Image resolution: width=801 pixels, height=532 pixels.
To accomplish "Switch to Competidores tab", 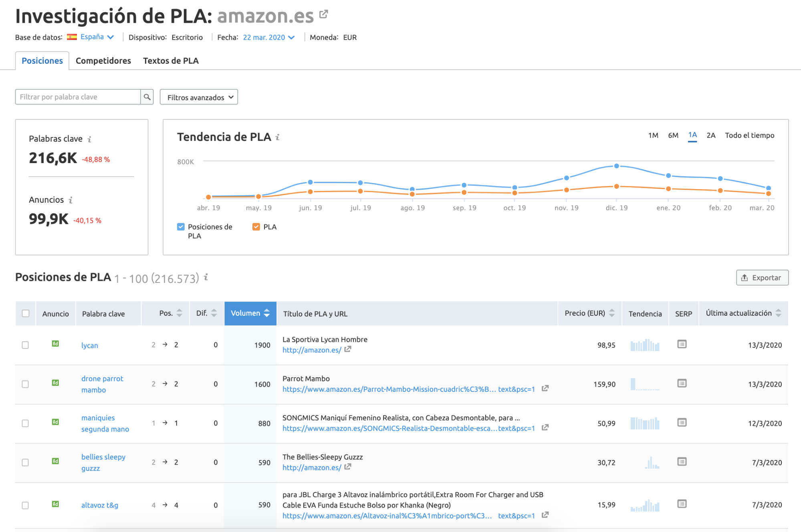I will [103, 60].
